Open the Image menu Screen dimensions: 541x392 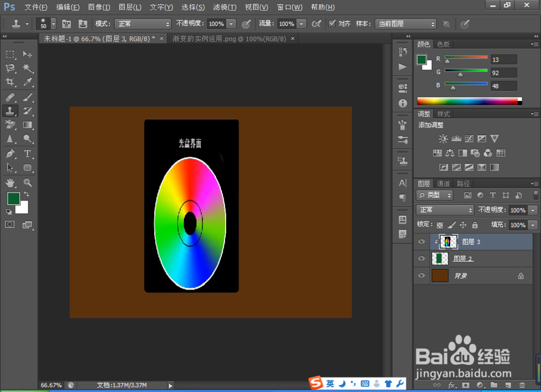coord(99,7)
